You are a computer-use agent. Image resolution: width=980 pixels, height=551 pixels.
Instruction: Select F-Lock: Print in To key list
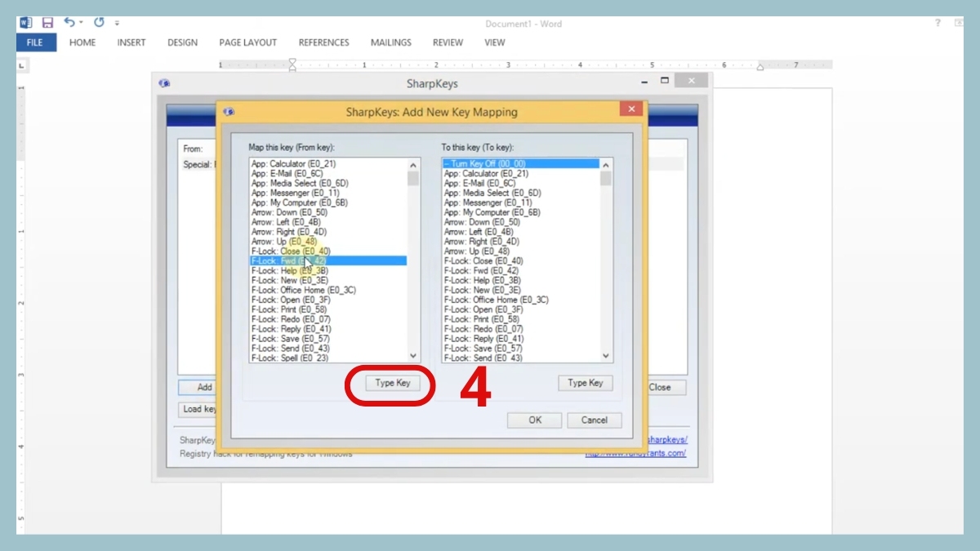click(521, 319)
